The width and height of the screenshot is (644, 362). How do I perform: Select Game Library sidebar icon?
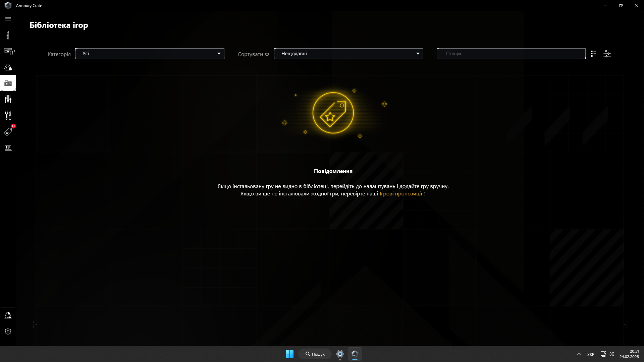tap(8, 83)
